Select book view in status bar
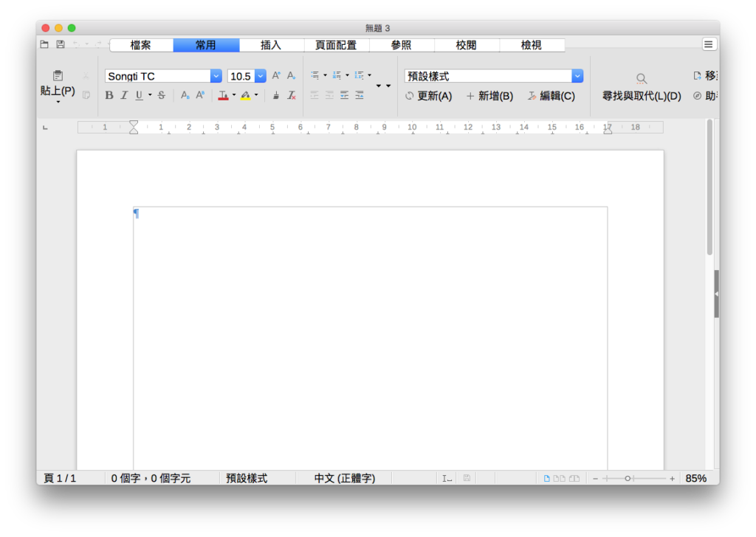 coord(574,478)
